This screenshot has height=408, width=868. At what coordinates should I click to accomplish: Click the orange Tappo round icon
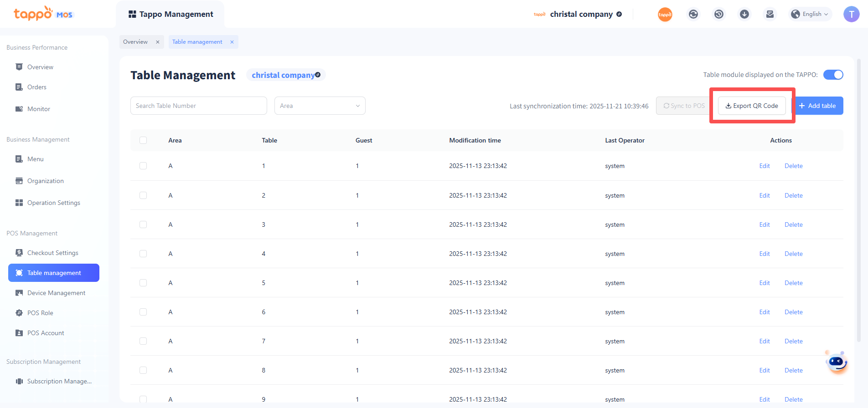[x=665, y=14]
